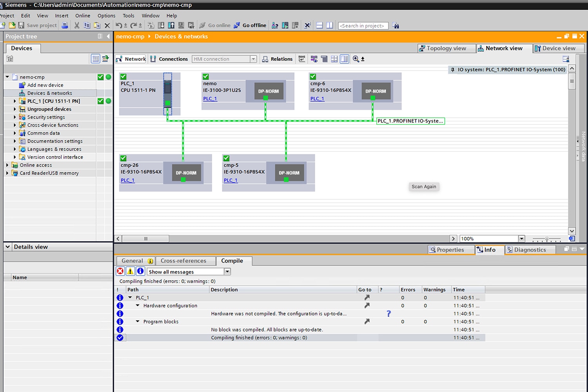588x392 pixels.
Task: Redo the last action
Action: [x=133, y=26]
